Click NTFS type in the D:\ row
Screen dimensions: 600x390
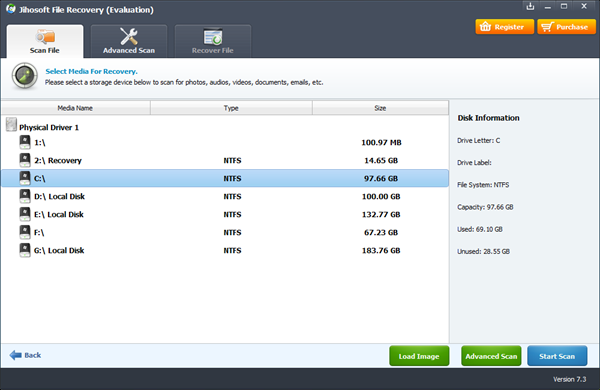(x=232, y=196)
